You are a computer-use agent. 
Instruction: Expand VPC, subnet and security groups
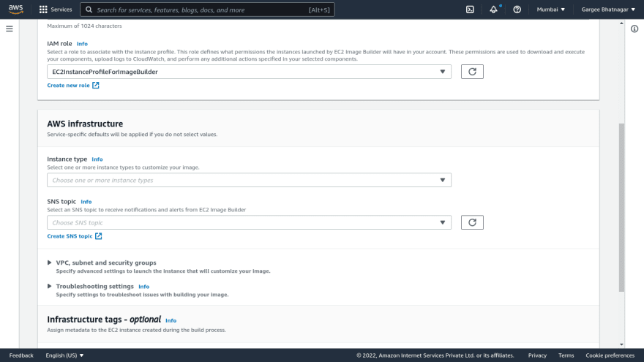[x=102, y=263]
